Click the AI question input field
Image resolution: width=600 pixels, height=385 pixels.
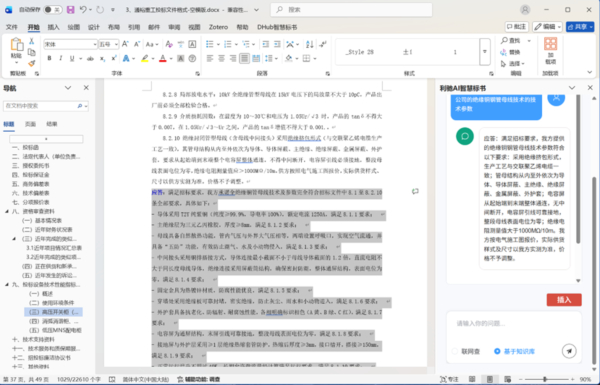click(x=514, y=324)
